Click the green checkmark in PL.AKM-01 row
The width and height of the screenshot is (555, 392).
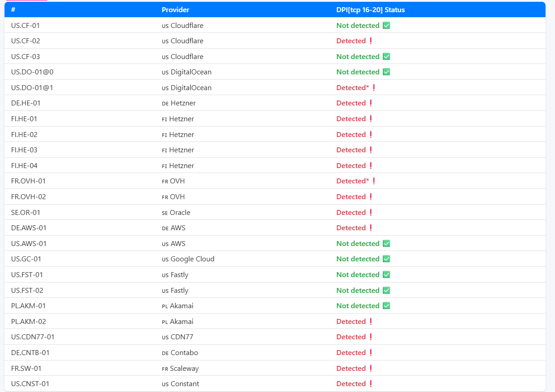tap(386, 306)
